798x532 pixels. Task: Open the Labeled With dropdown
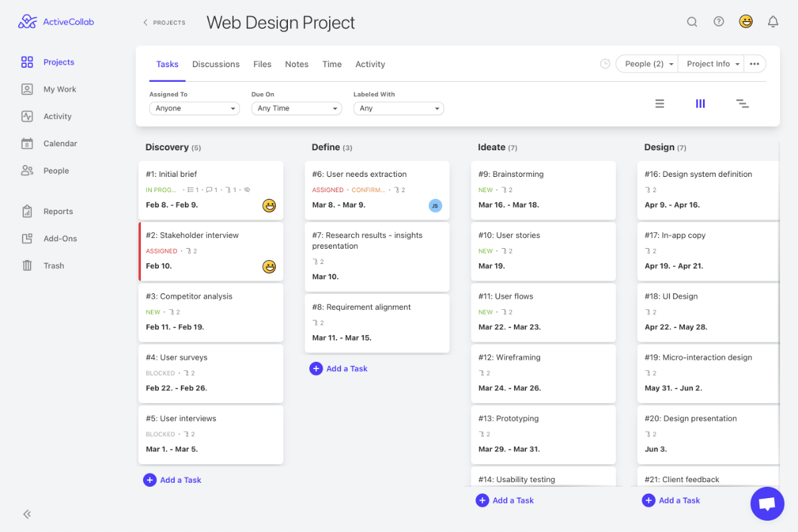pos(398,108)
